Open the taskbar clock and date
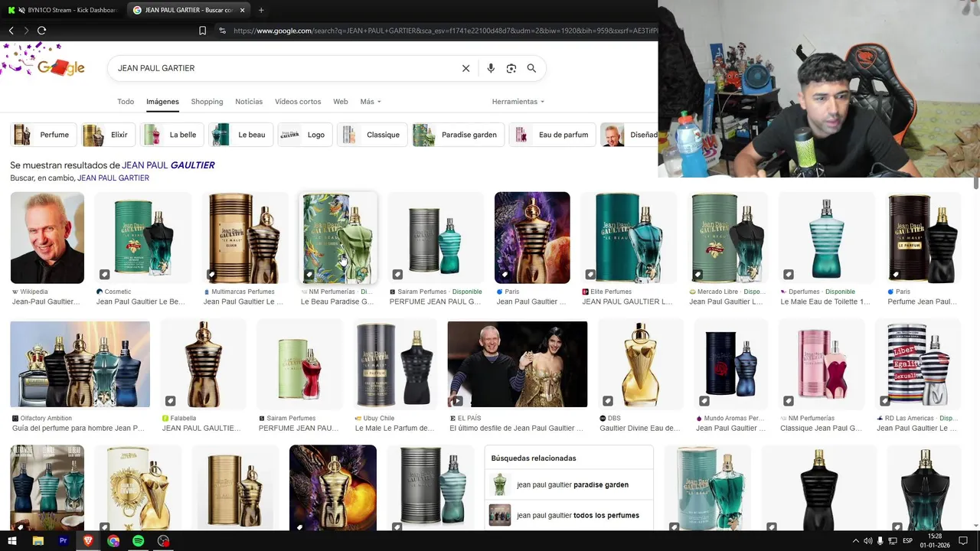This screenshot has height=551, width=980. (935, 541)
